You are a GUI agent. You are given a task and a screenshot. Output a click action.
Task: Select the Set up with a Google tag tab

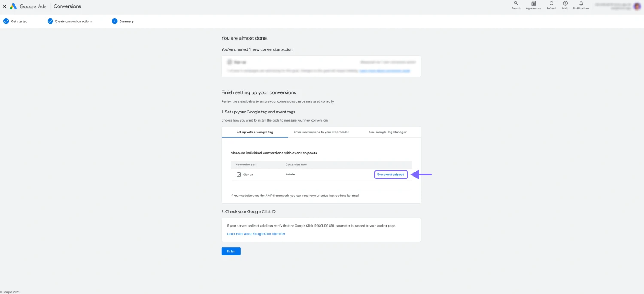[255, 132]
